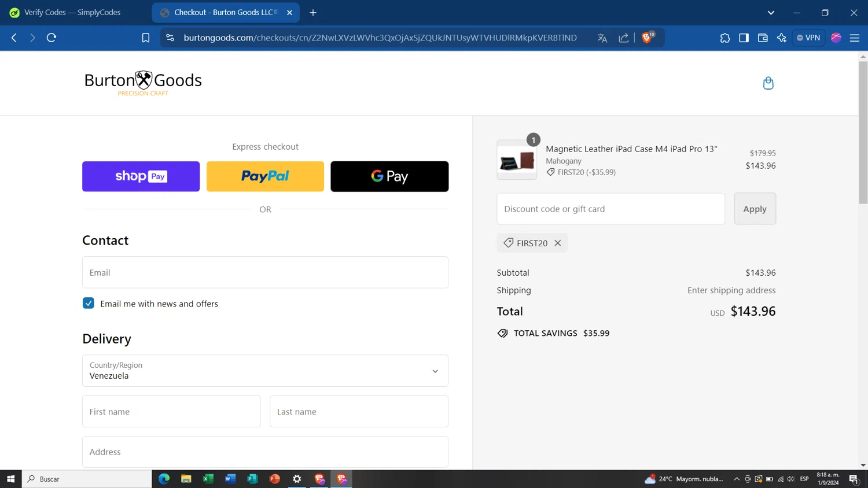Viewport: 868px width, 488px height.
Task: Open the Burton Goods logo link
Action: [x=143, y=83]
